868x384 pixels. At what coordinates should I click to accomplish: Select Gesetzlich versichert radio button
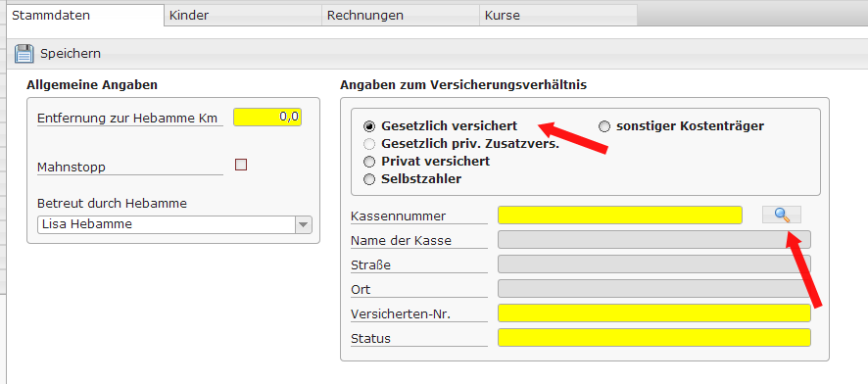point(368,126)
